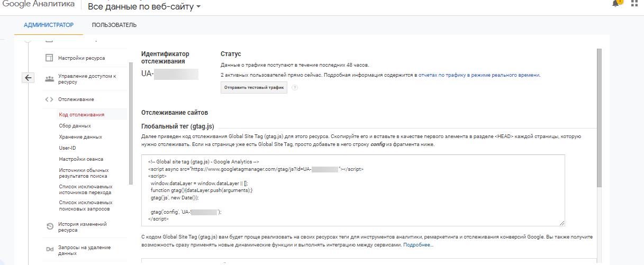Open the Google apps grid icon

coord(635,3)
